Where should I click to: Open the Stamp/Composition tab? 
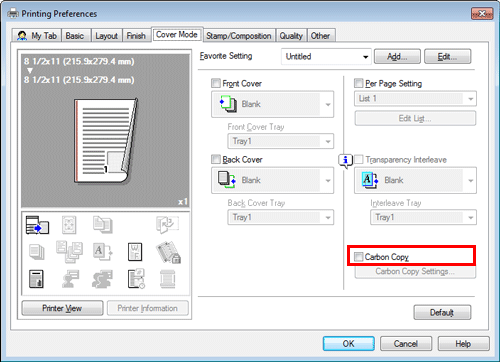pyautogui.click(x=239, y=36)
